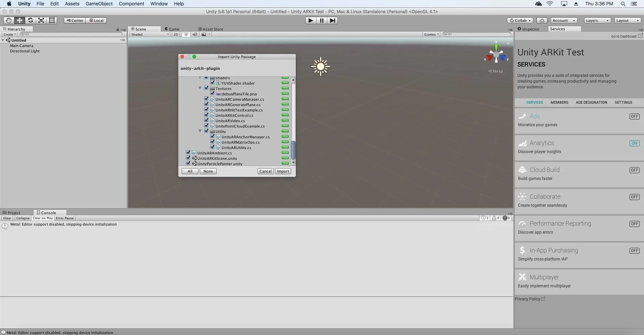Image resolution: width=644 pixels, height=335 pixels.
Task: Click Cancel in the package dialog
Action: [265, 171]
